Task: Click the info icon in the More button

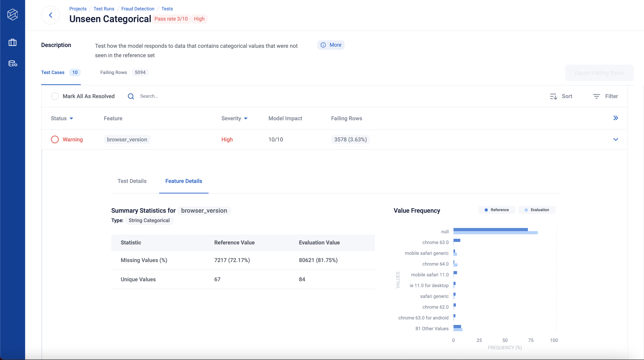Action: [323, 45]
